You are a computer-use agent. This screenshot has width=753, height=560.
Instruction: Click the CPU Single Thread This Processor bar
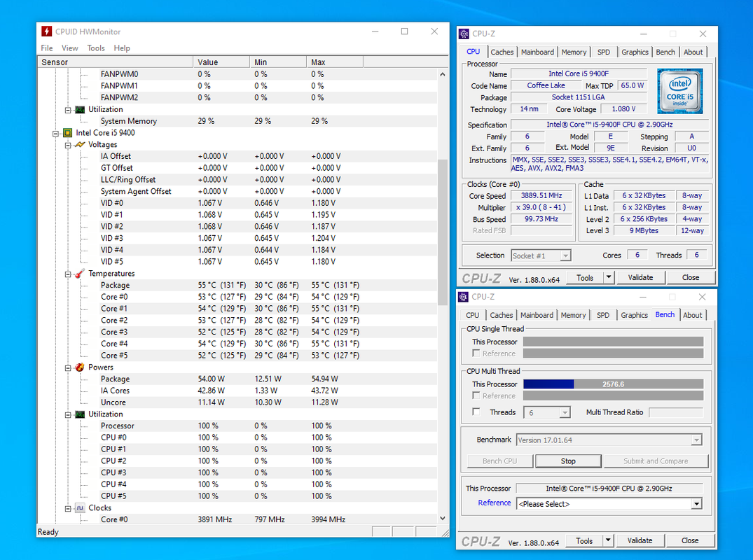tap(613, 342)
